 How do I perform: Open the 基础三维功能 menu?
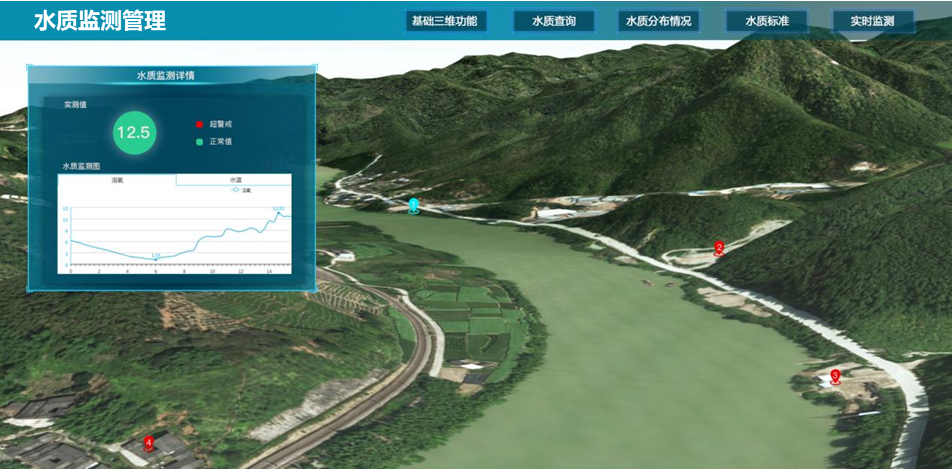coord(446,21)
